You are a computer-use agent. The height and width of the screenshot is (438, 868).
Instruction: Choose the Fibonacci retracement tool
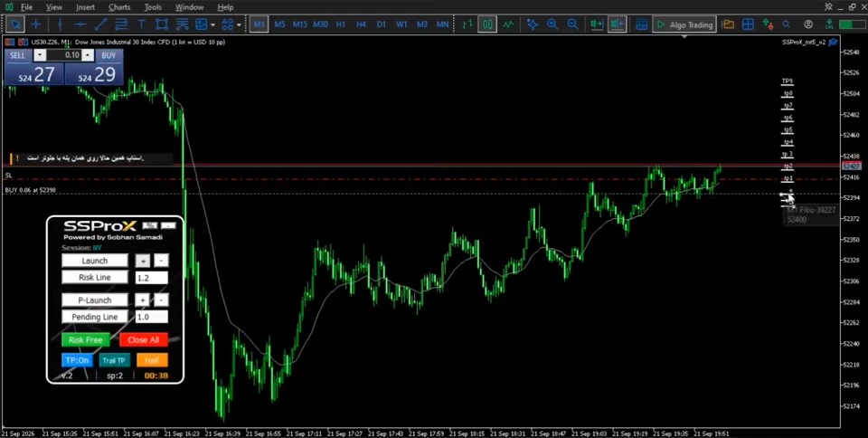pyautogui.click(x=182, y=24)
